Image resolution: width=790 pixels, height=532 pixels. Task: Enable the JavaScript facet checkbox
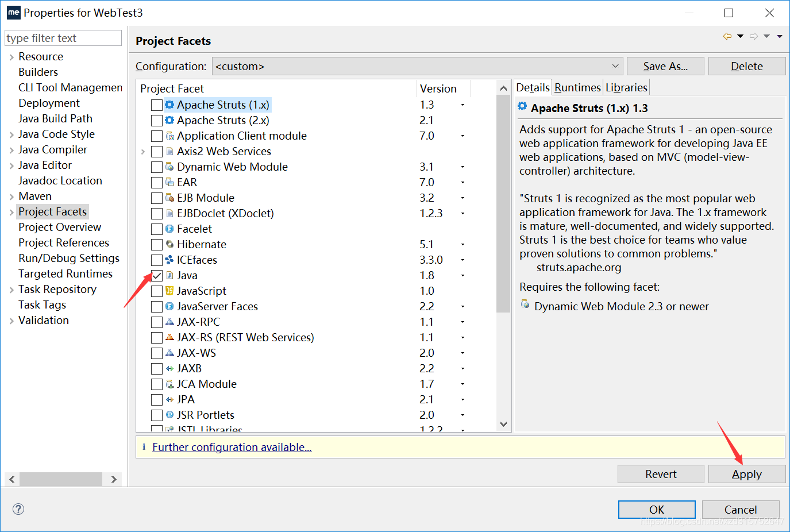[x=156, y=291]
